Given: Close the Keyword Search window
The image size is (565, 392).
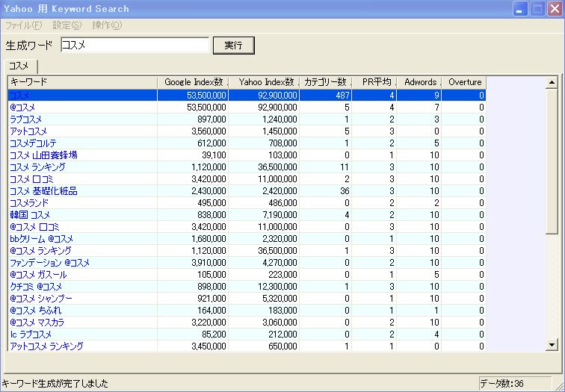Looking at the screenshot, I should tap(555, 9).
